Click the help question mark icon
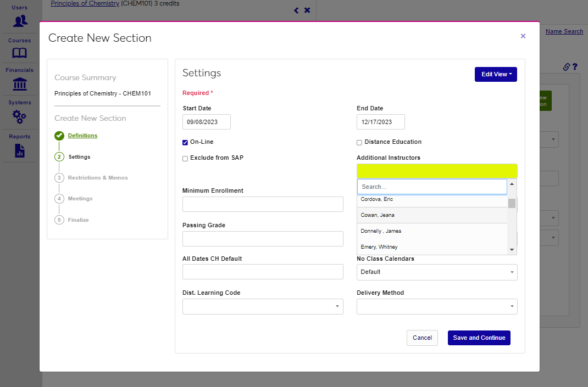Image resolution: width=588 pixels, height=387 pixels. pyautogui.click(x=575, y=67)
